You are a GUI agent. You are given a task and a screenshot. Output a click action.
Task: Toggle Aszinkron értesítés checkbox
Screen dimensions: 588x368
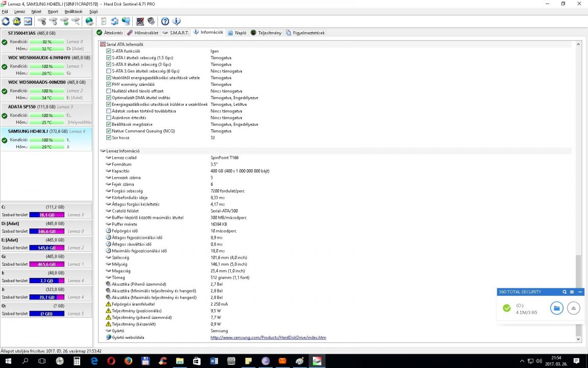coord(108,118)
